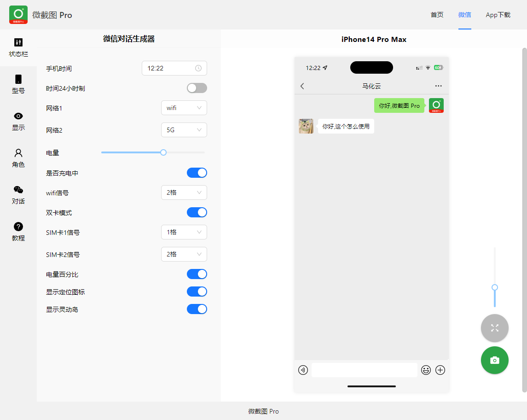Click the gray fullscreen expand button
This screenshot has width=527, height=420.
tap(494, 328)
